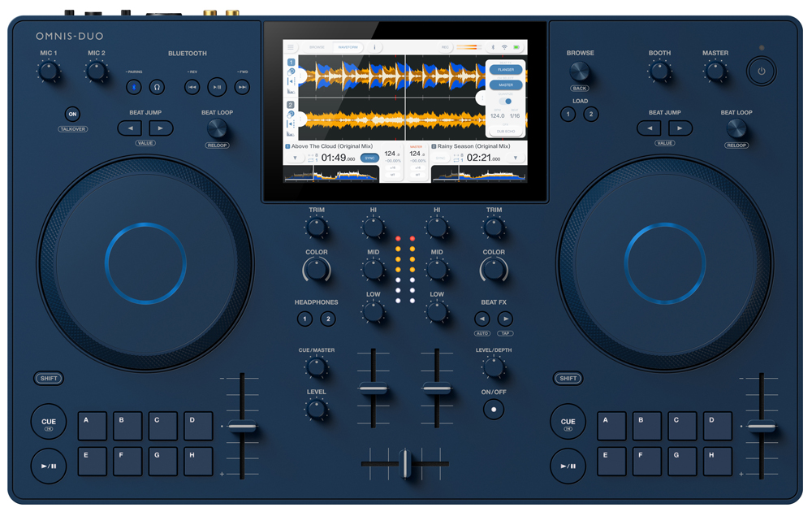812x512 pixels.
Task: Click the BACK button under Browse
Action: (580, 88)
